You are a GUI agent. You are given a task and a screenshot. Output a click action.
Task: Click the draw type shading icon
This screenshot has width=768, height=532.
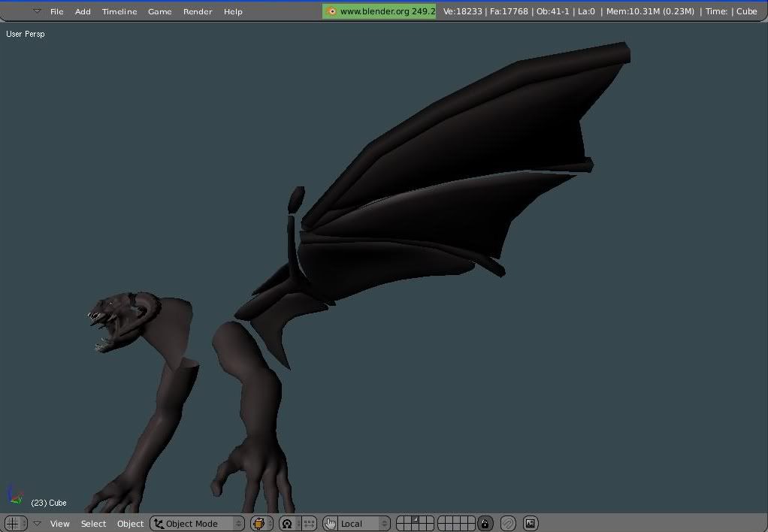tap(260, 524)
